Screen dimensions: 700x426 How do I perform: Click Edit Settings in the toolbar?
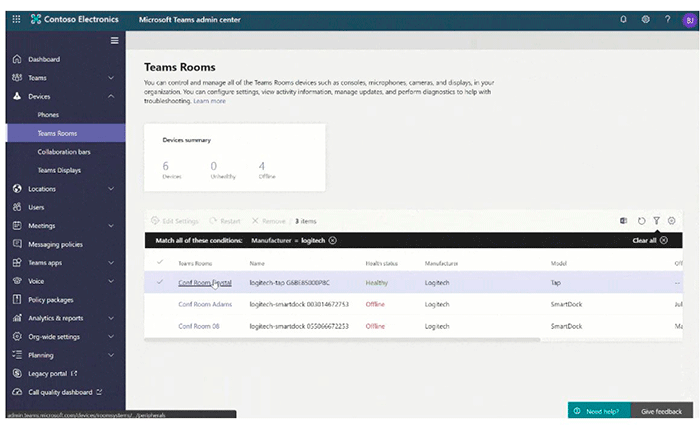pos(175,221)
